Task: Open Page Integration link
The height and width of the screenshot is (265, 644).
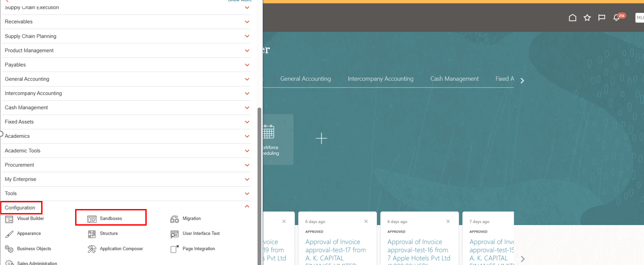Action: (199, 248)
